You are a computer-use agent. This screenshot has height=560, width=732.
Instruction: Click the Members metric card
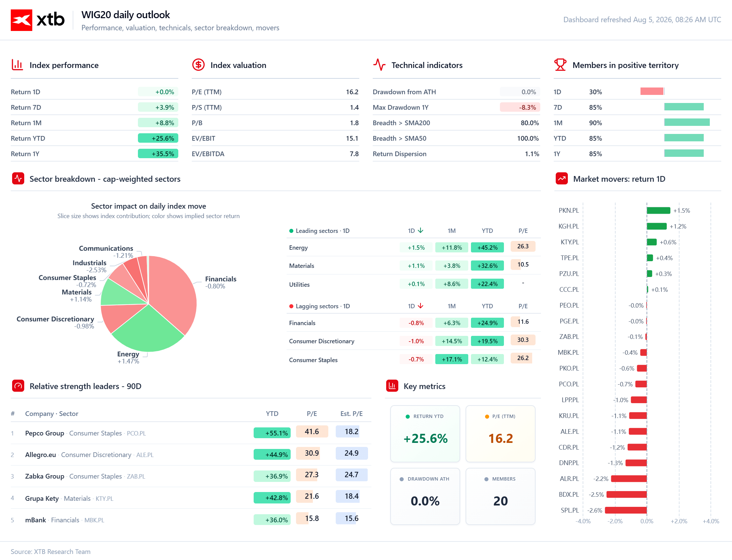tap(501, 496)
